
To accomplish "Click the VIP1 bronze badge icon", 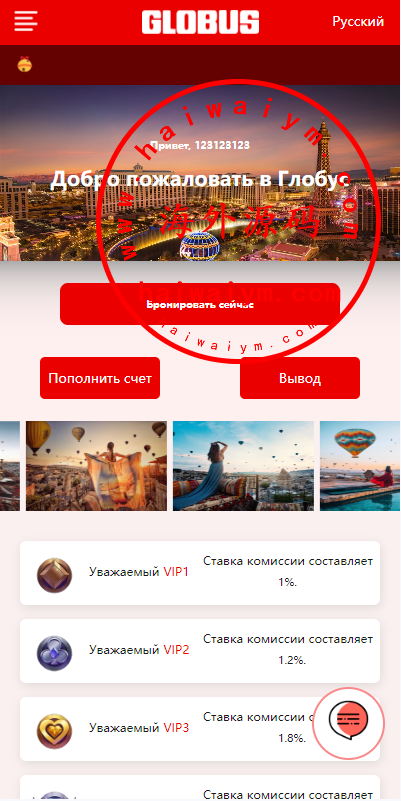I will [x=54, y=575].
